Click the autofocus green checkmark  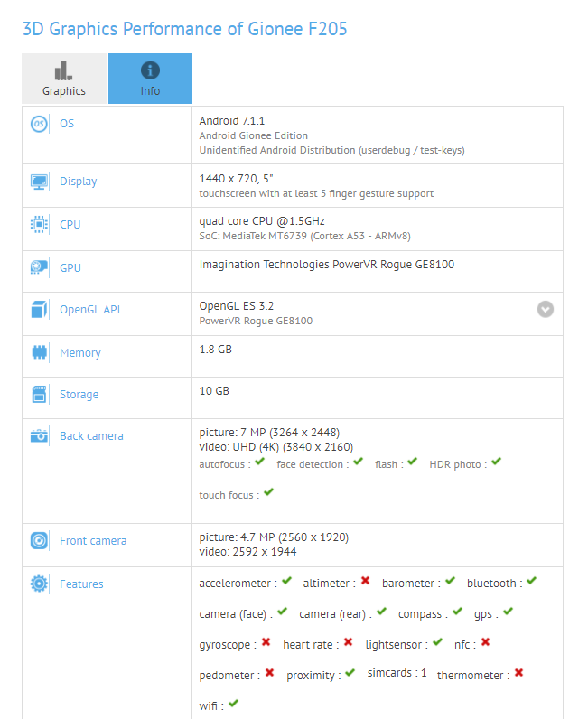click(259, 462)
